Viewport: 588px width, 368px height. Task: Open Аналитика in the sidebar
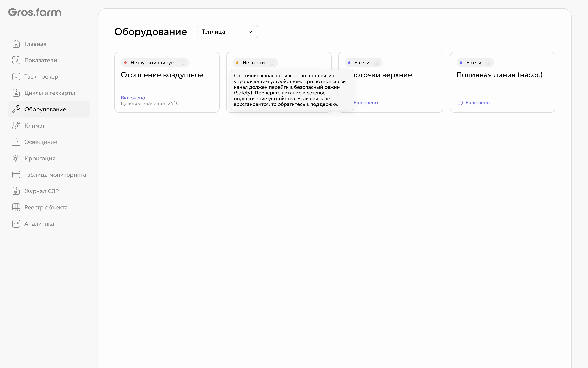click(49, 224)
